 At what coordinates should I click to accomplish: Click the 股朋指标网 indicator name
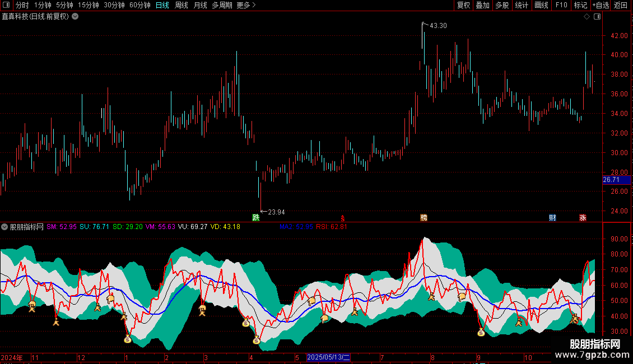point(27,227)
